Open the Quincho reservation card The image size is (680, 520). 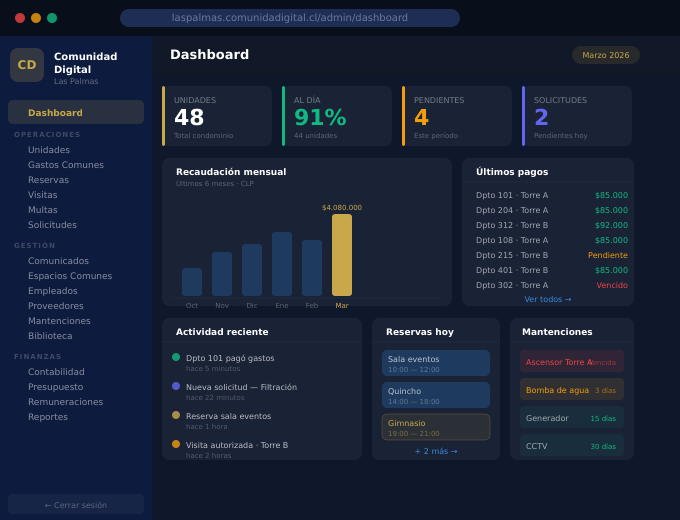pos(436,395)
